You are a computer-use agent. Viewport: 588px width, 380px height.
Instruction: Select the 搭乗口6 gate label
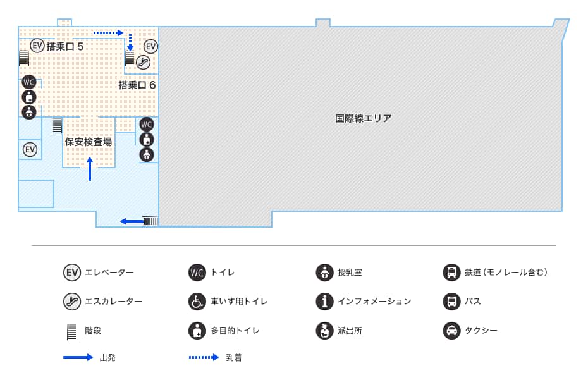[137, 85]
